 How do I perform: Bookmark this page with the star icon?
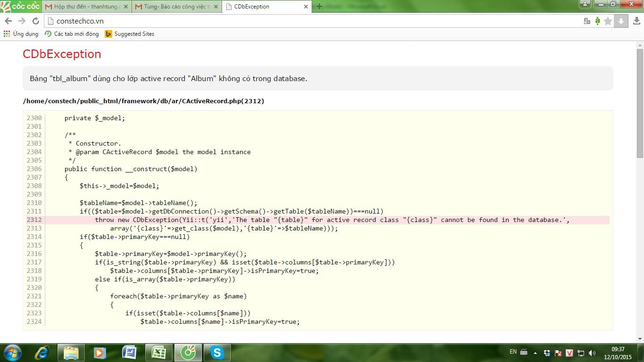(608, 21)
